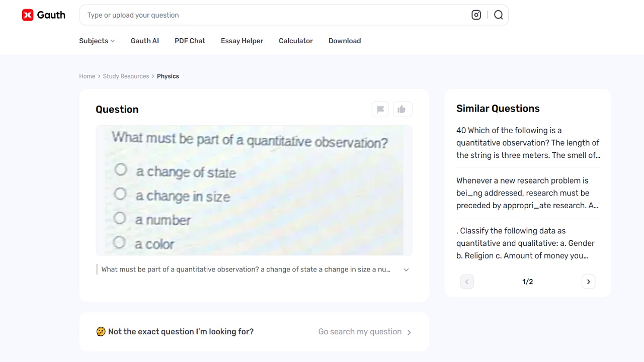Like the question with the thumbs-up icon
The width and height of the screenshot is (644, 362).
click(x=403, y=109)
